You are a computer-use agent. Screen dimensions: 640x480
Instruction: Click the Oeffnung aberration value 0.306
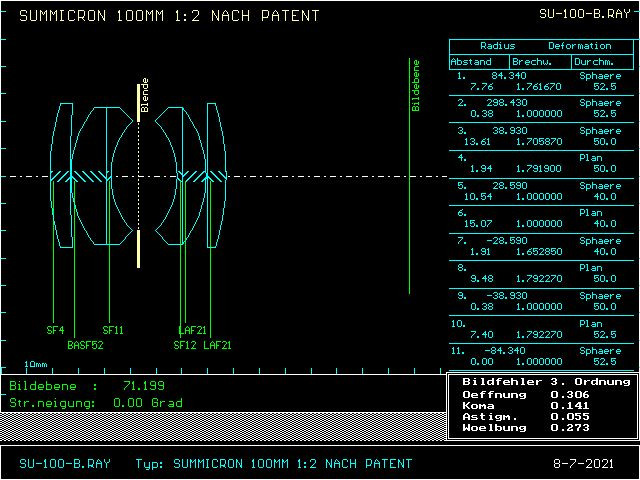pos(567,394)
